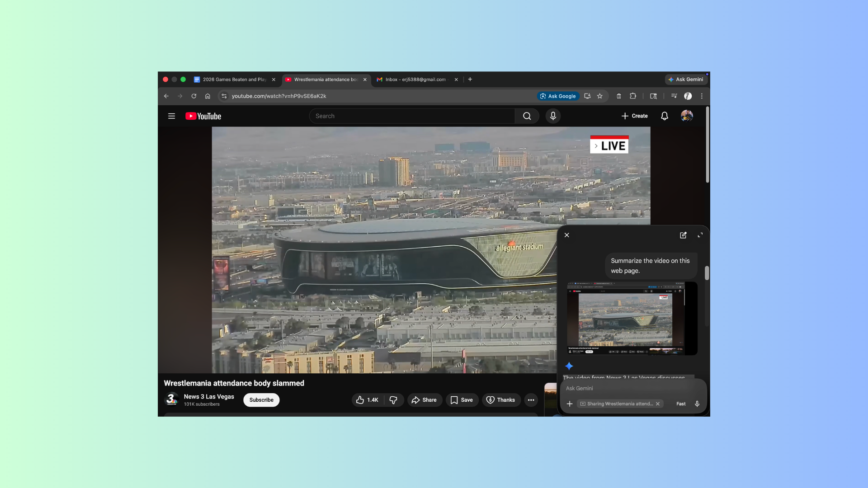
Task: Click the thumbs-down dislike icon
Action: [393, 400]
